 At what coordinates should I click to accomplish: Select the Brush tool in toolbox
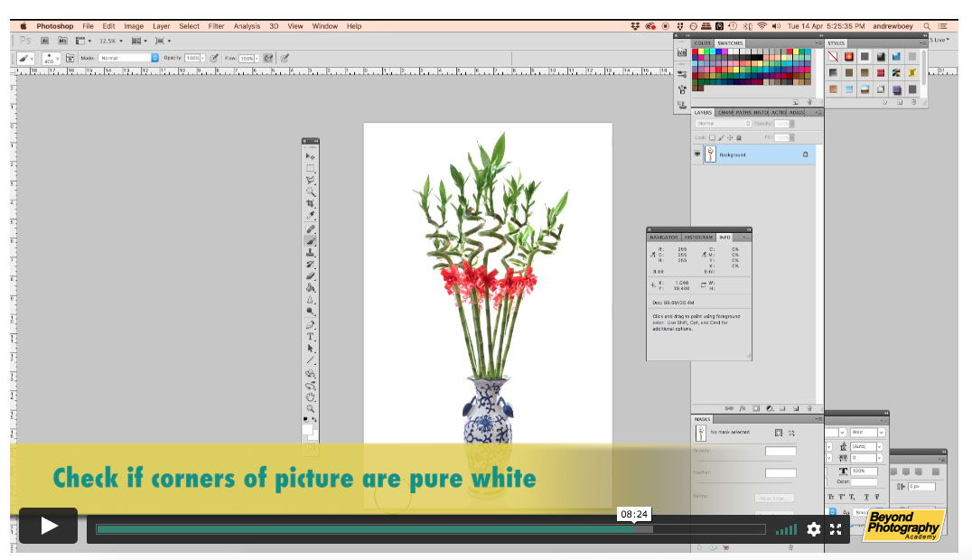pyautogui.click(x=310, y=240)
